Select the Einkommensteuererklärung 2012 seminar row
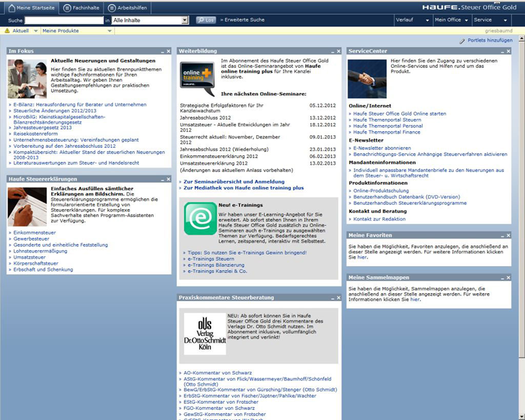 point(258,156)
